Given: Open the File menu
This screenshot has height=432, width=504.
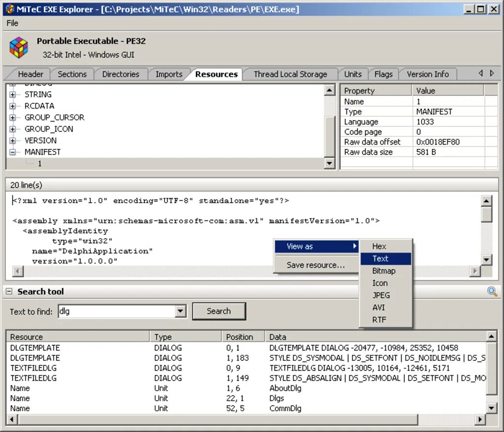Looking at the screenshot, I should [12, 23].
